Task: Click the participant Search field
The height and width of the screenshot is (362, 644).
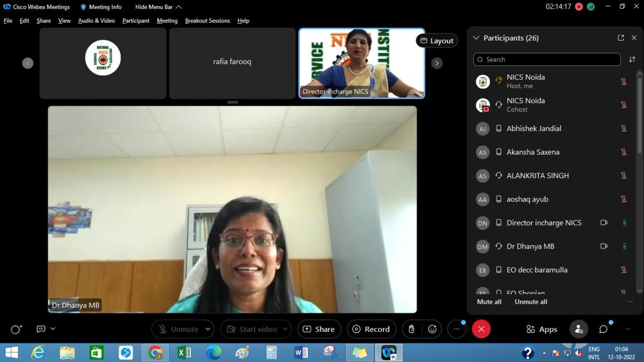Action: coord(547,60)
